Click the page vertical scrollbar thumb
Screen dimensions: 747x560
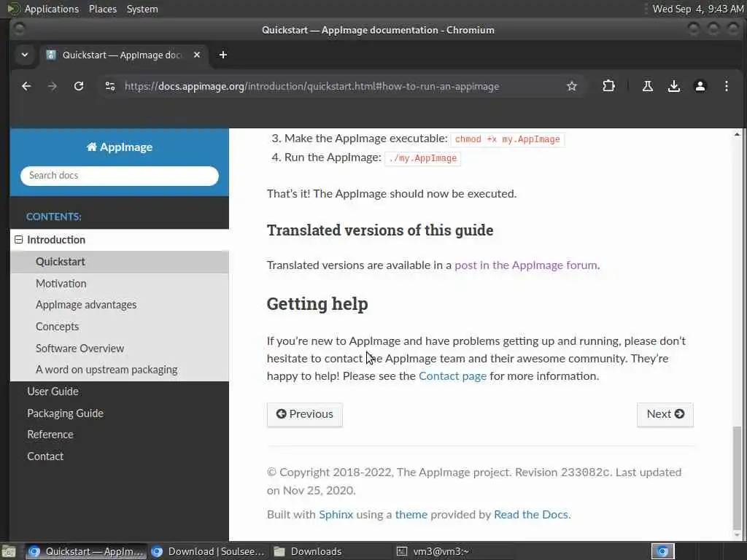click(737, 476)
